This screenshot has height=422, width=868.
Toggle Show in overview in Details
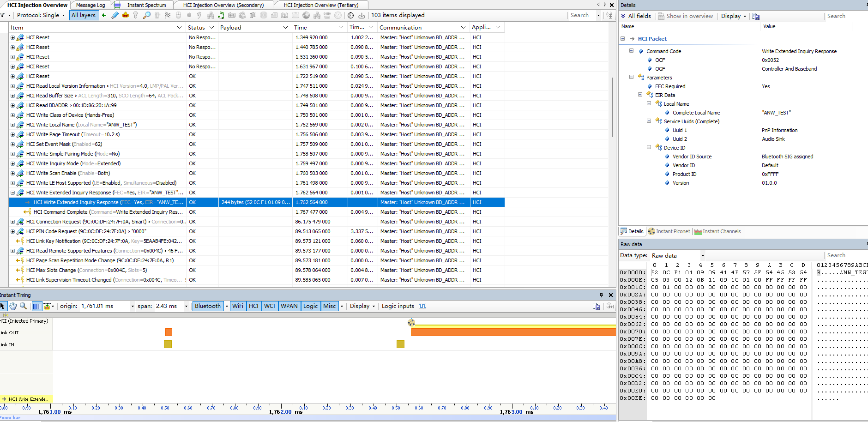point(685,16)
